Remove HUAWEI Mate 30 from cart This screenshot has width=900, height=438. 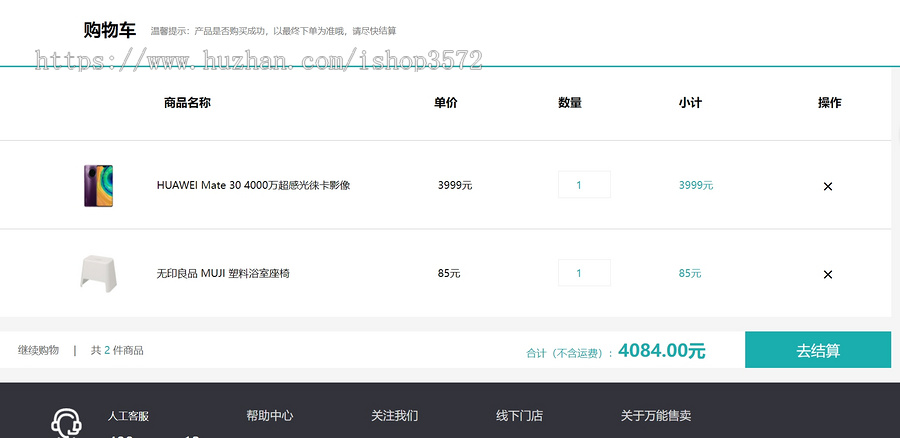(x=828, y=186)
